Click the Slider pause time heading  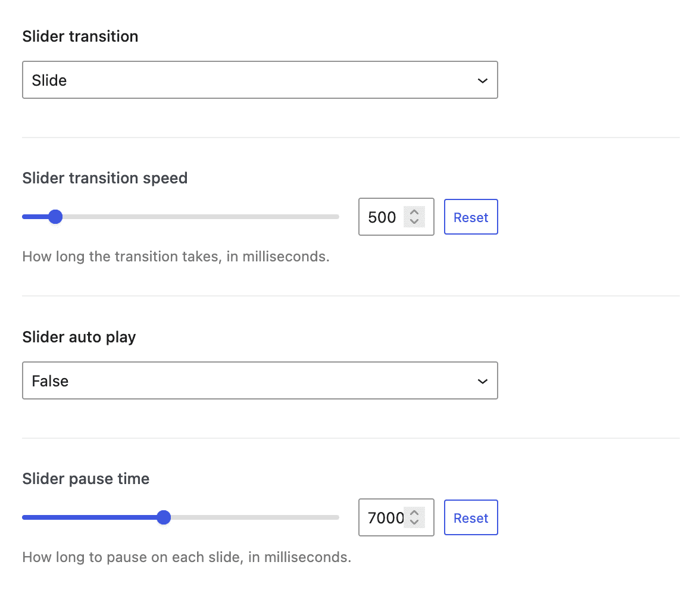(x=85, y=479)
